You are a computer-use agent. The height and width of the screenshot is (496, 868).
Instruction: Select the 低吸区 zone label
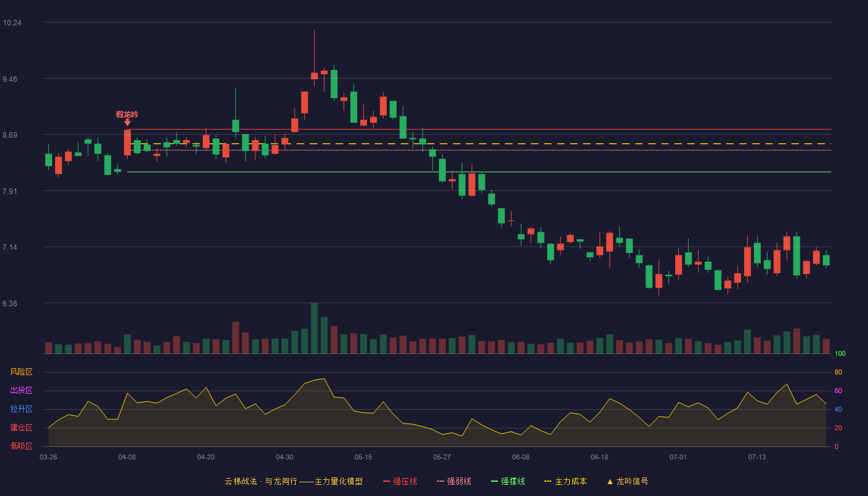21,446
